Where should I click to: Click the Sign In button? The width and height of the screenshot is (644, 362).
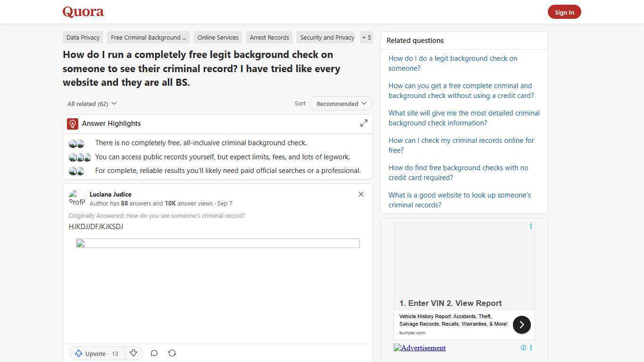coord(564,12)
